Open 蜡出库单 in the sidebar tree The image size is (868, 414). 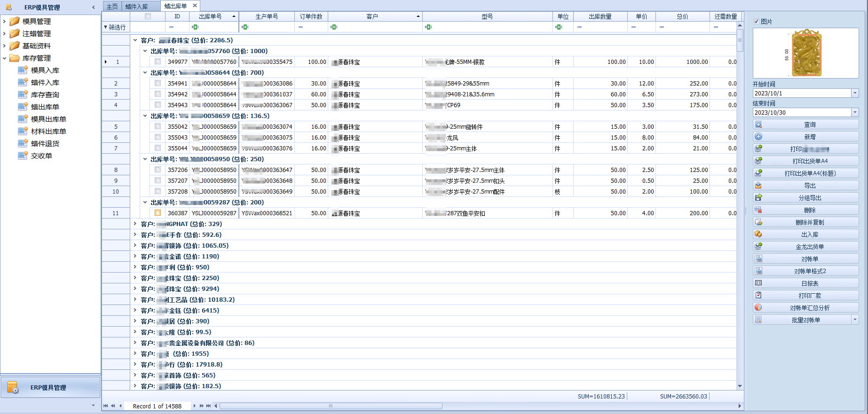(x=45, y=107)
